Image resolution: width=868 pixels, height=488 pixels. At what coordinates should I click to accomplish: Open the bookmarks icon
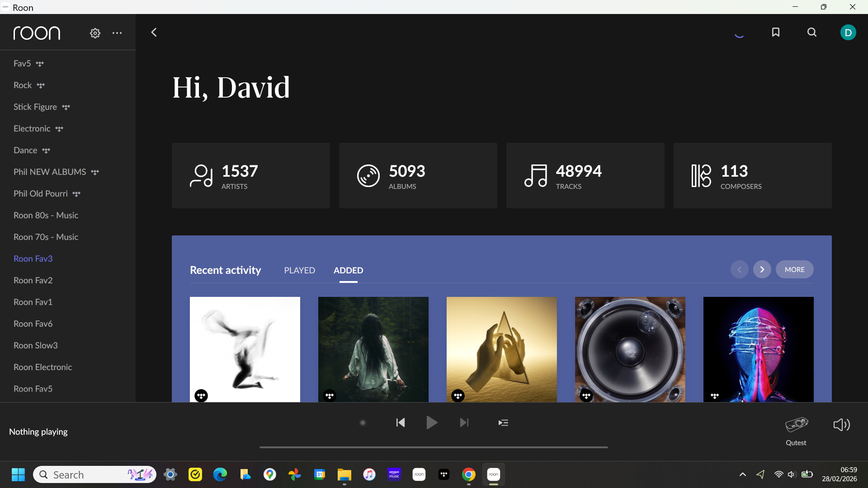click(776, 32)
